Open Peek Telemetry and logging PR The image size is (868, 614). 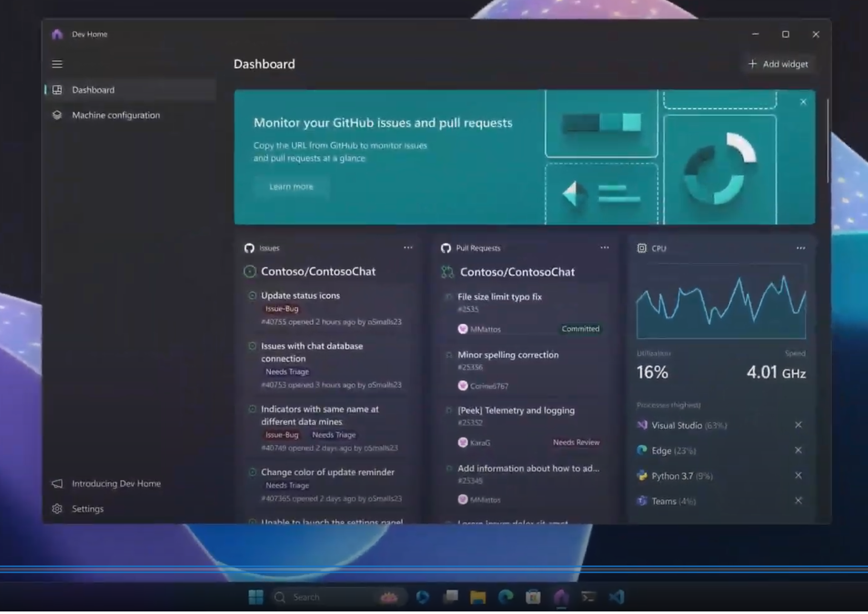(x=516, y=410)
